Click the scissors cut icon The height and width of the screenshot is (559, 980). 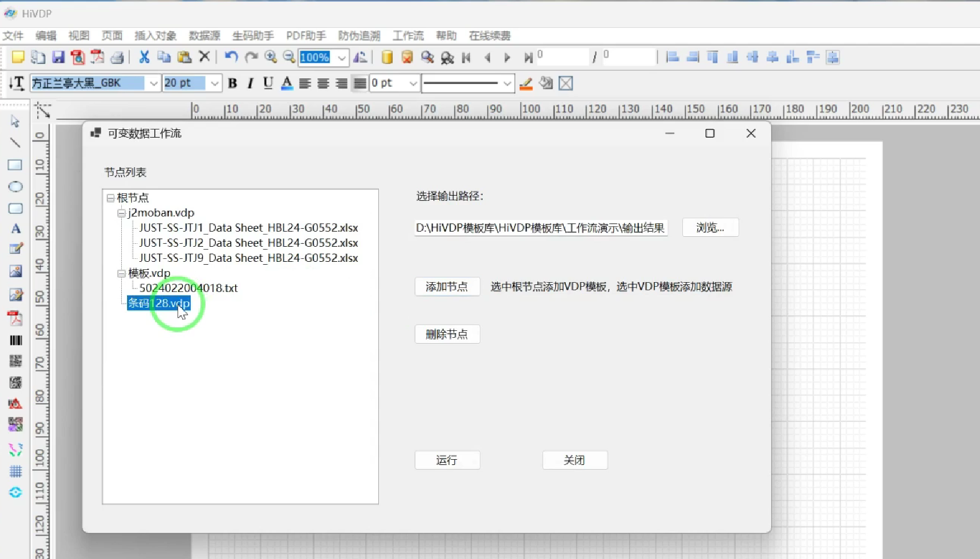[x=144, y=57]
